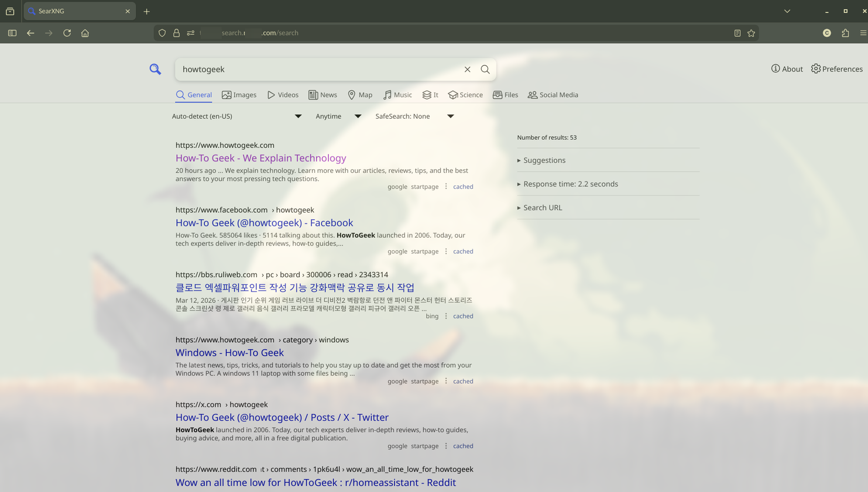Bookmark the page via the star icon
The image size is (868, 492).
tap(751, 33)
